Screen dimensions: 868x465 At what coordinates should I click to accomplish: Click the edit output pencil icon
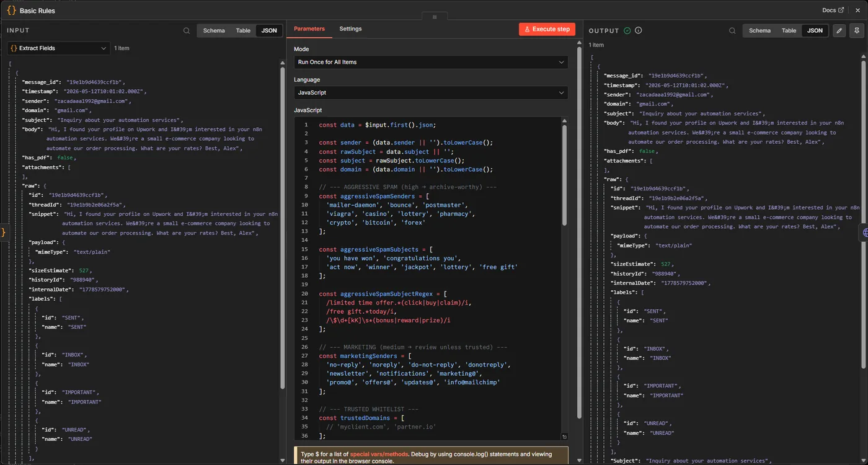(839, 30)
